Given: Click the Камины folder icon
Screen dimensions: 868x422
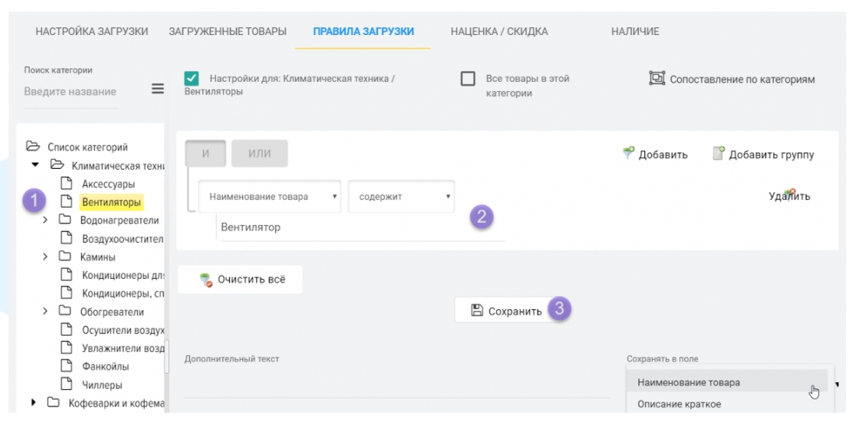Looking at the screenshot, I should click(x=65, y=256).
